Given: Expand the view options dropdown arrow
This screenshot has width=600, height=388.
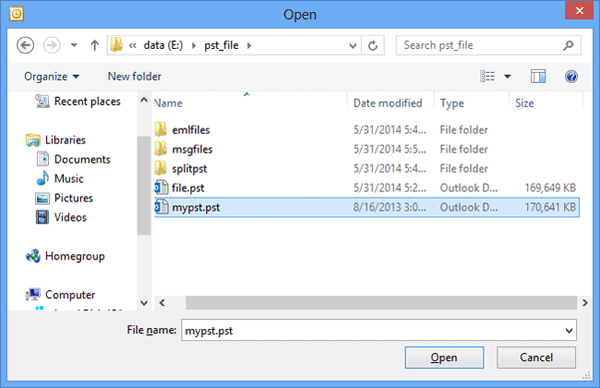Looking at the screenshot, I should click(507, 77).
